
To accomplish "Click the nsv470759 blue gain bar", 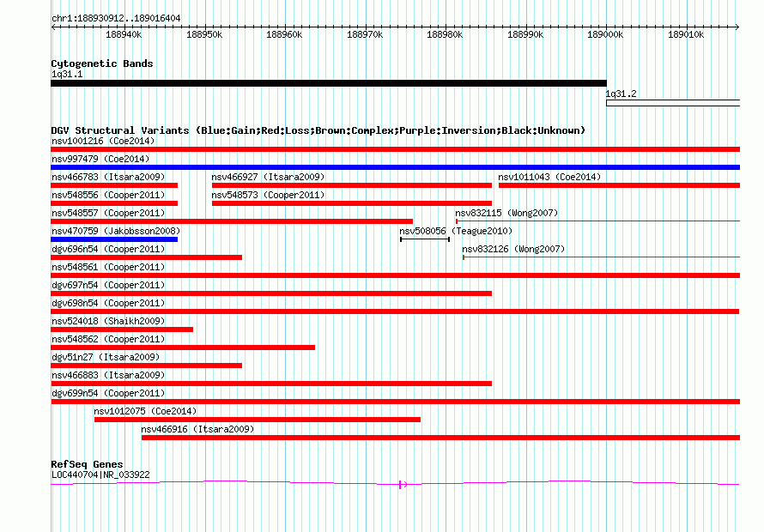I will click(x=114, y=239).
